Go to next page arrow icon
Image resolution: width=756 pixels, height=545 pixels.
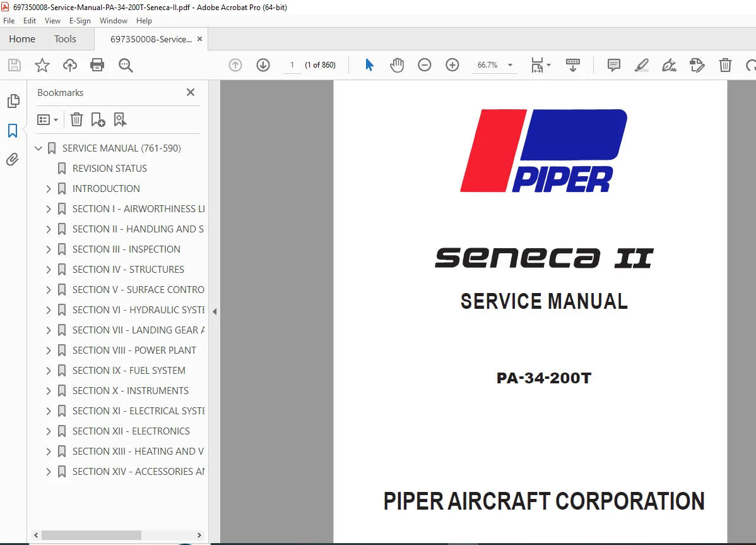(263, 65)
